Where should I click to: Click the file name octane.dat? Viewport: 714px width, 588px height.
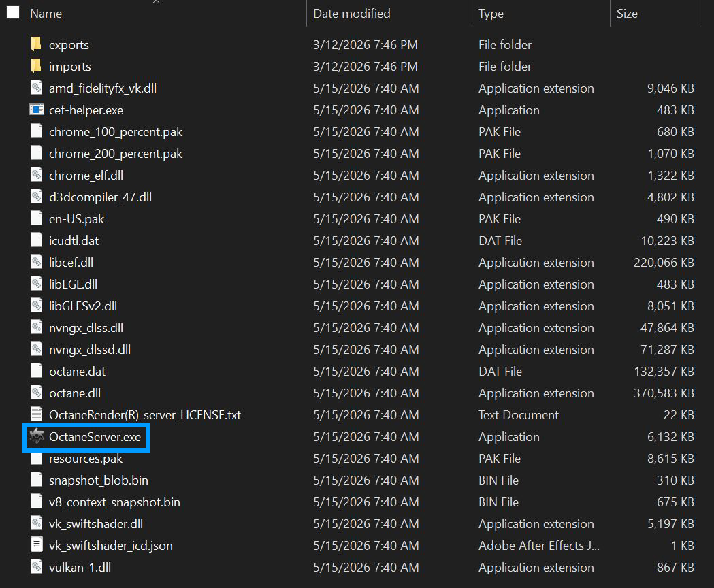pos(77,371)
